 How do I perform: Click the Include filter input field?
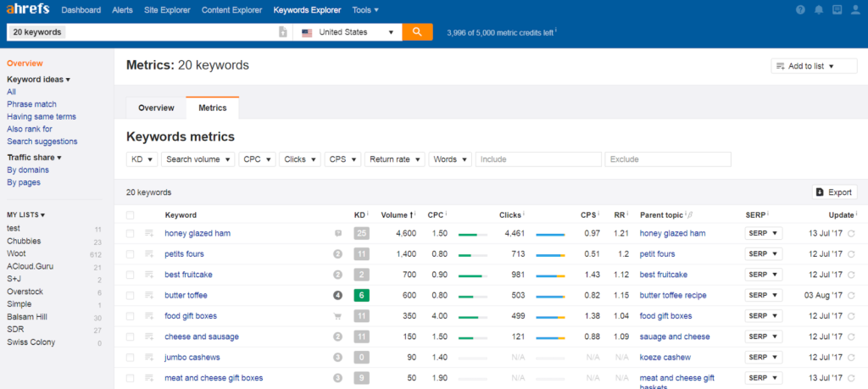coord(538,159)
